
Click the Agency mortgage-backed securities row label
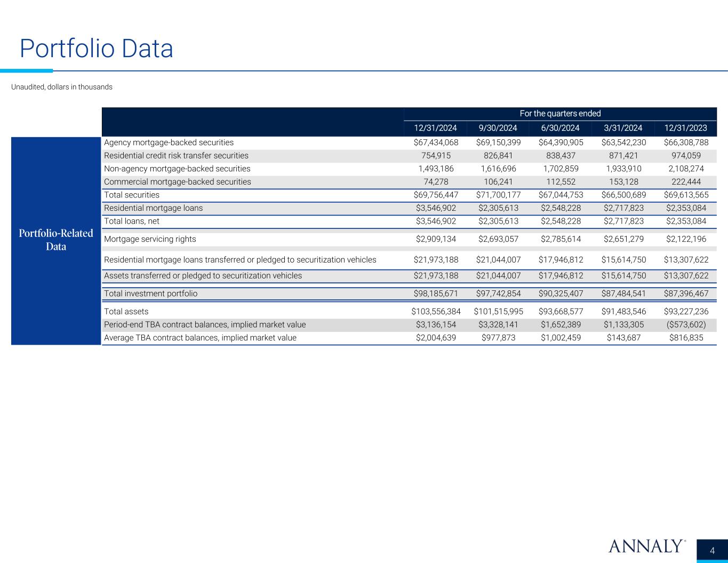(169, 142)
